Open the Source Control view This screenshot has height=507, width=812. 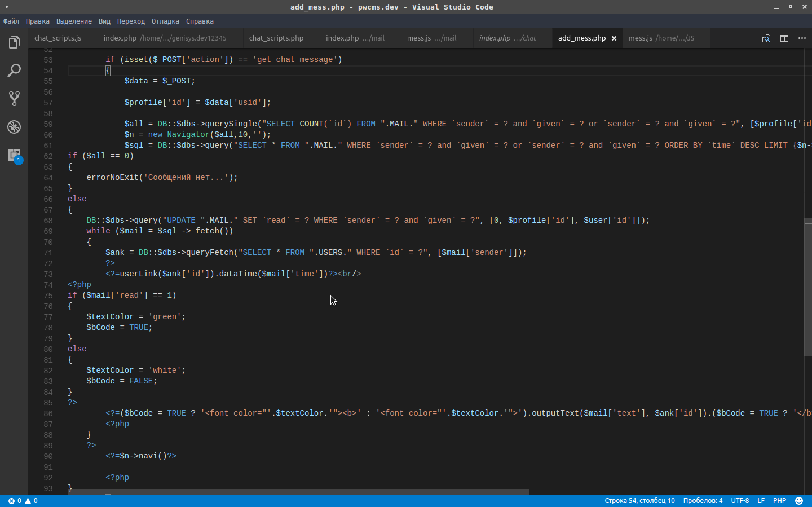[x=14, y=99]
